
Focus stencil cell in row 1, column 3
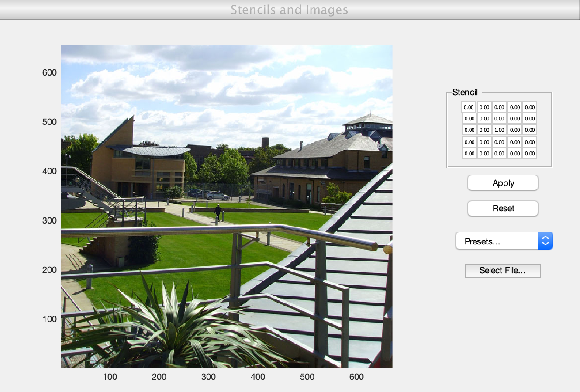[x=499, y=107]
